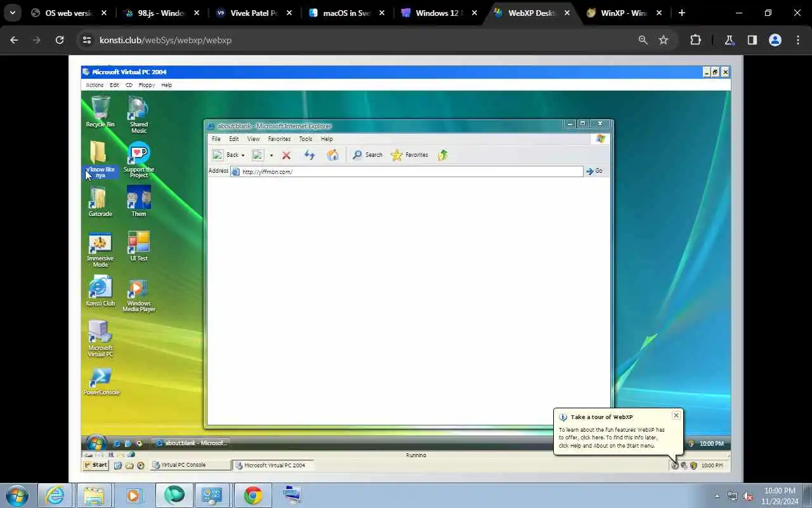Click the Back button in Internet Explorer

(x=227, y=155)
